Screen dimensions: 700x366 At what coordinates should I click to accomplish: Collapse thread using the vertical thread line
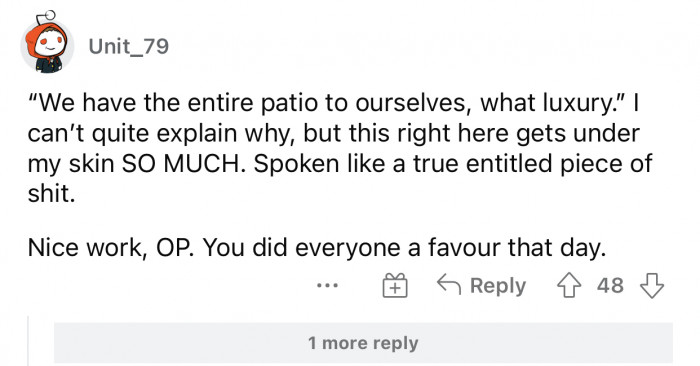point(29,341)
